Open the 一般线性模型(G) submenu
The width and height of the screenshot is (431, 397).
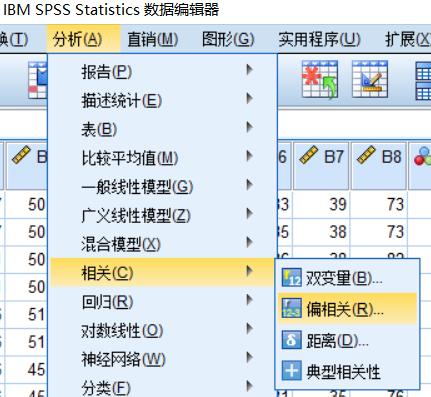click(163, 186)
